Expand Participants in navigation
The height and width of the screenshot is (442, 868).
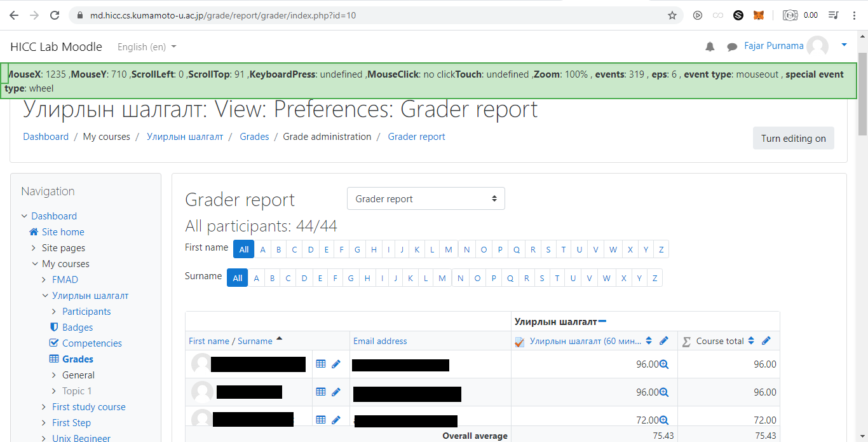pos(55,312)
